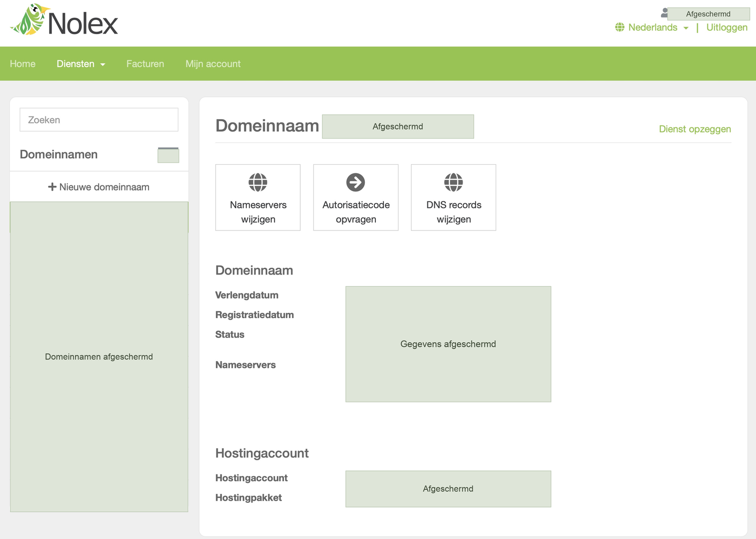
Task: Click the Hostingpakket label
Action: tap(248, 498)
